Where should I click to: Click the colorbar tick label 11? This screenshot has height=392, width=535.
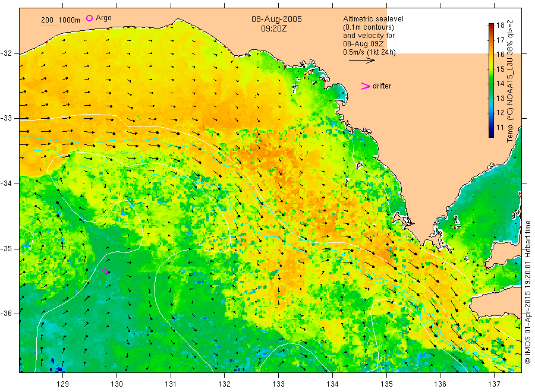[500, 128]
